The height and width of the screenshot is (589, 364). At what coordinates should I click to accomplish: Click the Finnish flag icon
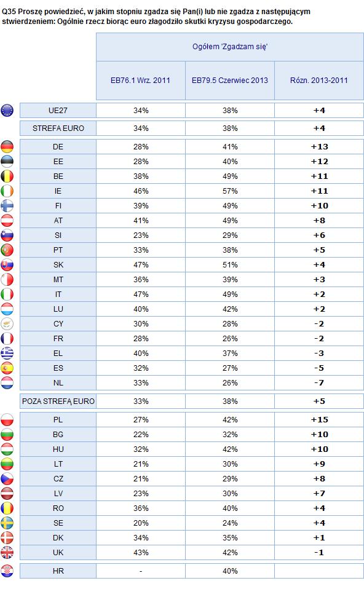coord(7,205)
